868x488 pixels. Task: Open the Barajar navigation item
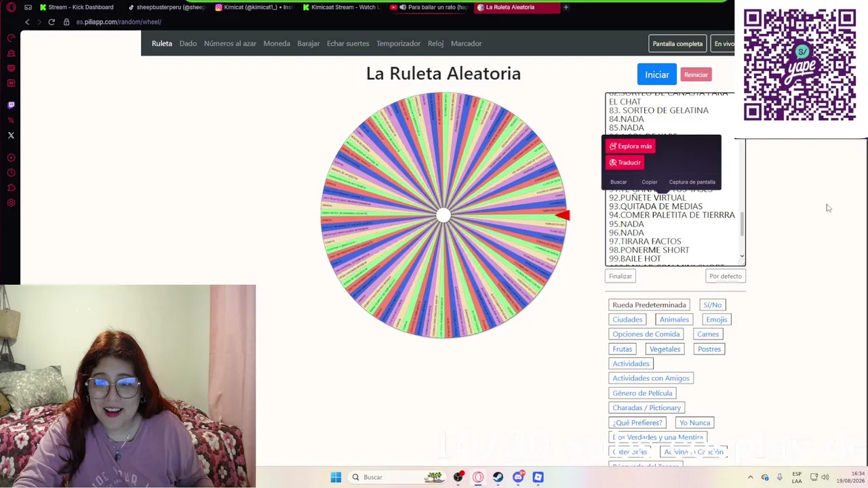309,43
